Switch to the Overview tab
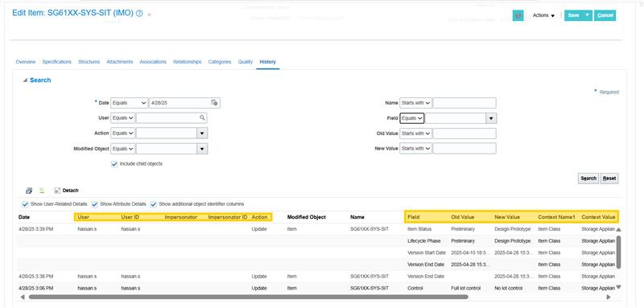 (x=26, y=62)
